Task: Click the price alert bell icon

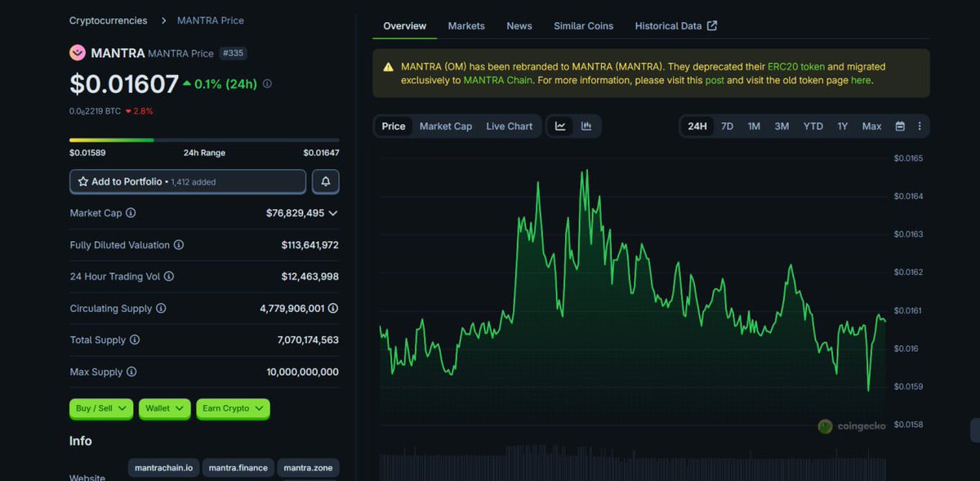Action: pos(326,181)
